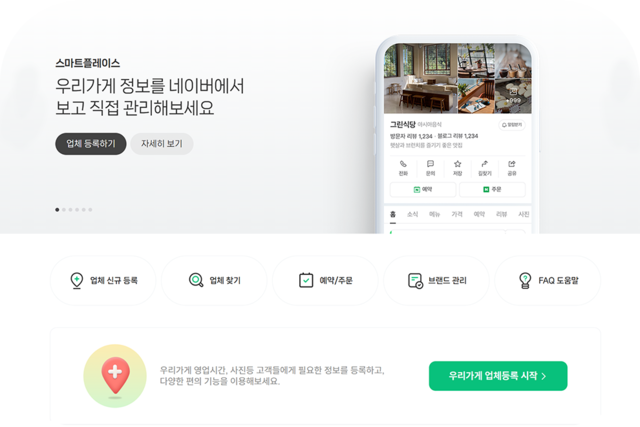
Task: Click the 자세히 보기 button
Action: pos(162,144)
